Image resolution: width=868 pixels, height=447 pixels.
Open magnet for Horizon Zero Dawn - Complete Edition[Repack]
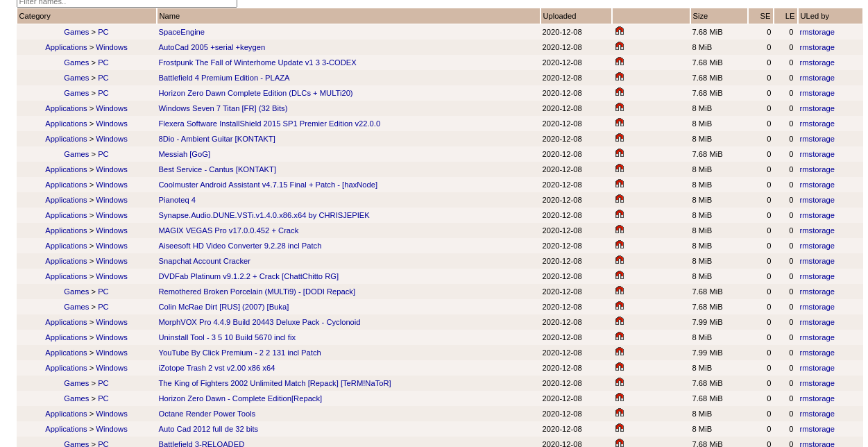(x=620, y=398)
